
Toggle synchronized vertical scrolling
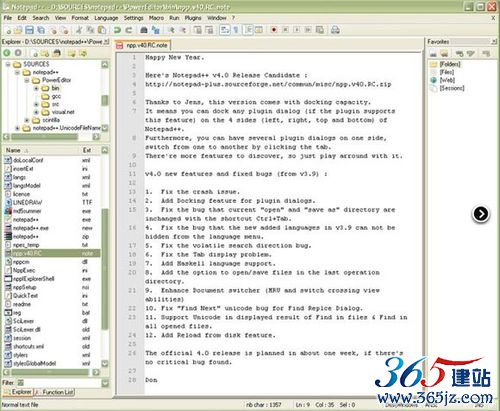pyautogui.click(x=198, y=30)
